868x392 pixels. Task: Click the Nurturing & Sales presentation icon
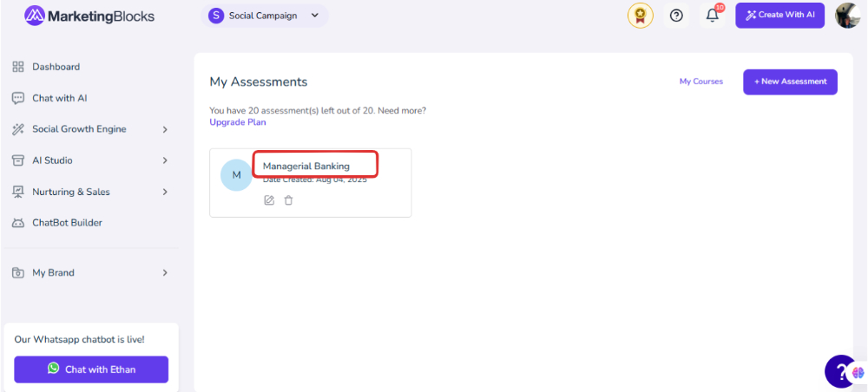[x=18, y=192]
